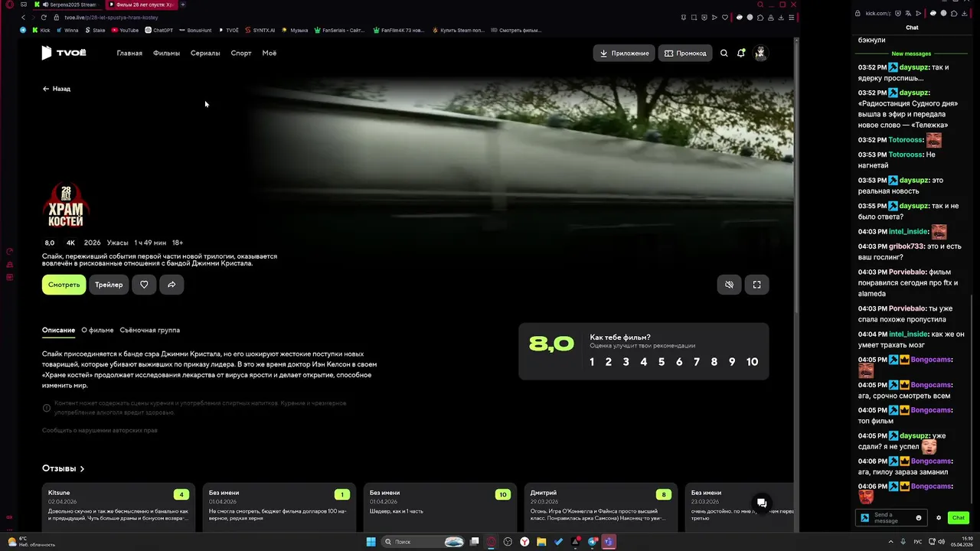Open the SYNTX.AI bookmark
This screenshot has width=980, height=551.
click(260, 30)
